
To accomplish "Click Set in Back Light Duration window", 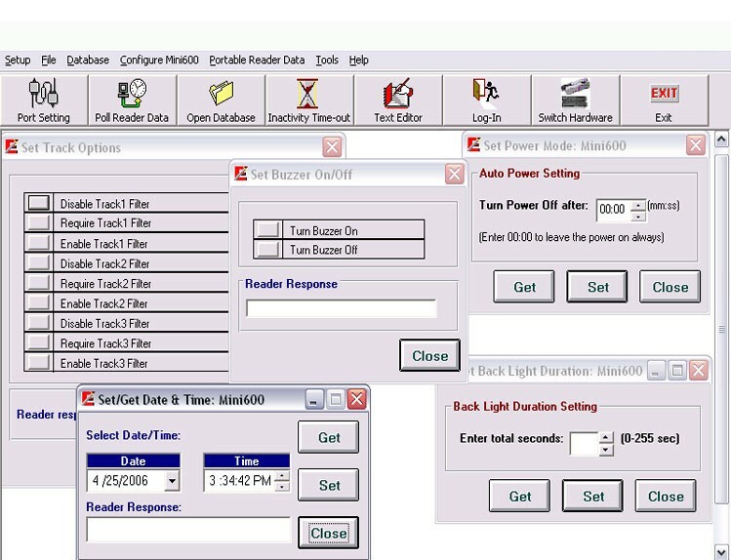I will [x=592, y=496].
